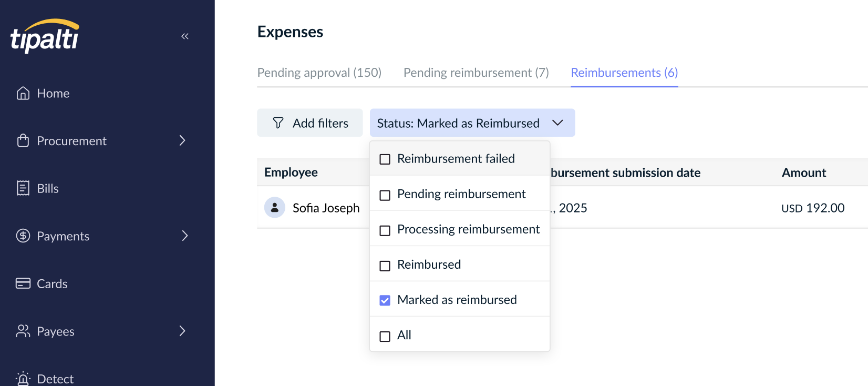Switch to Pending approval tab

[x=319, y=73]
